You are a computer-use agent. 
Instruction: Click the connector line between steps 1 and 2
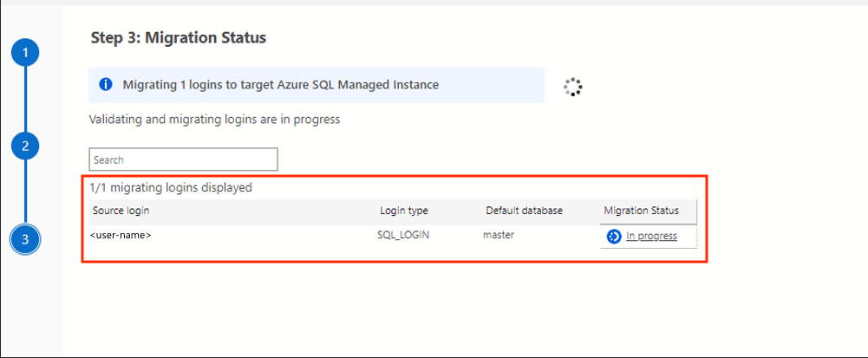(x=26, y=100)
